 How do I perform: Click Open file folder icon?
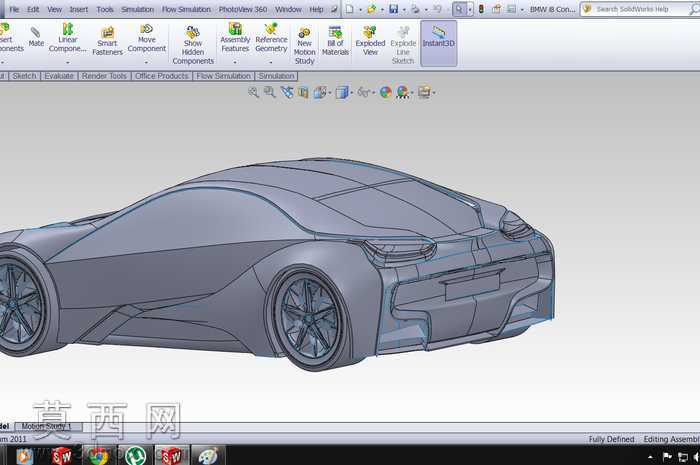tap(371, 9)
